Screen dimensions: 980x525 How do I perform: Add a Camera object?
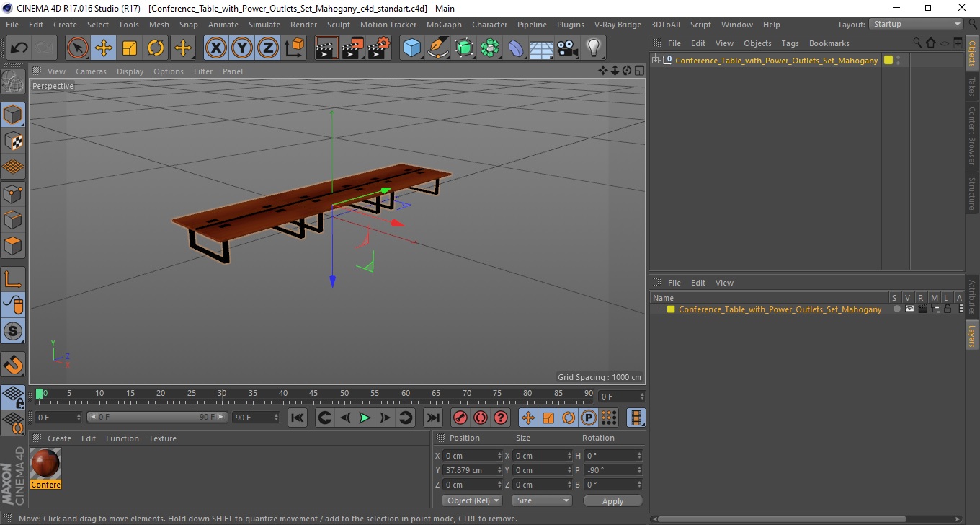(x=568, y=48)
